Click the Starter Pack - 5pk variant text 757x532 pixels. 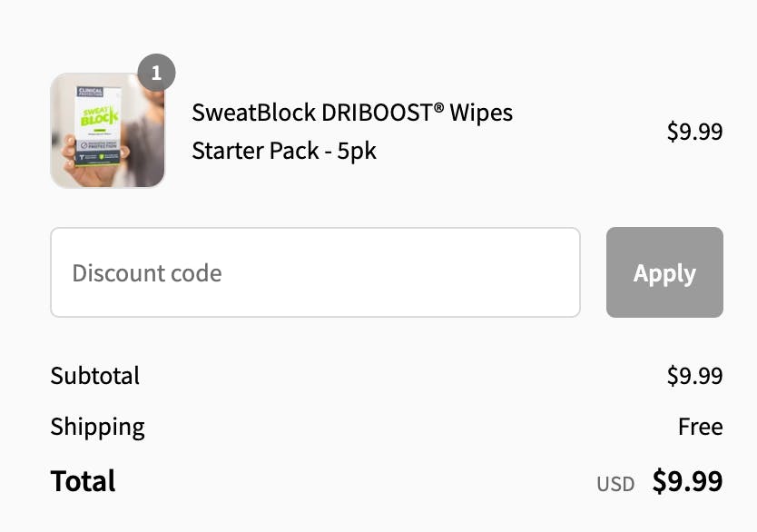pyautogui.click(x=284, y=151)
